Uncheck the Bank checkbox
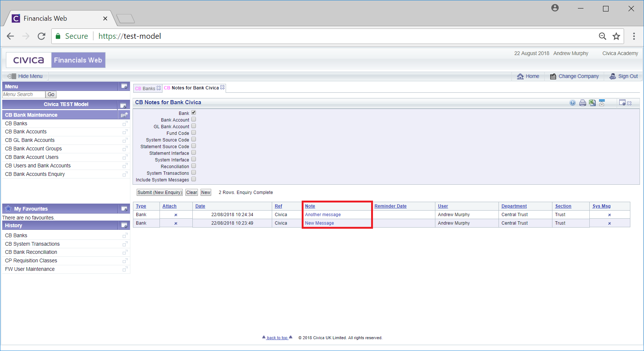This screenshot has width=644, height=351. coord(193,113)
